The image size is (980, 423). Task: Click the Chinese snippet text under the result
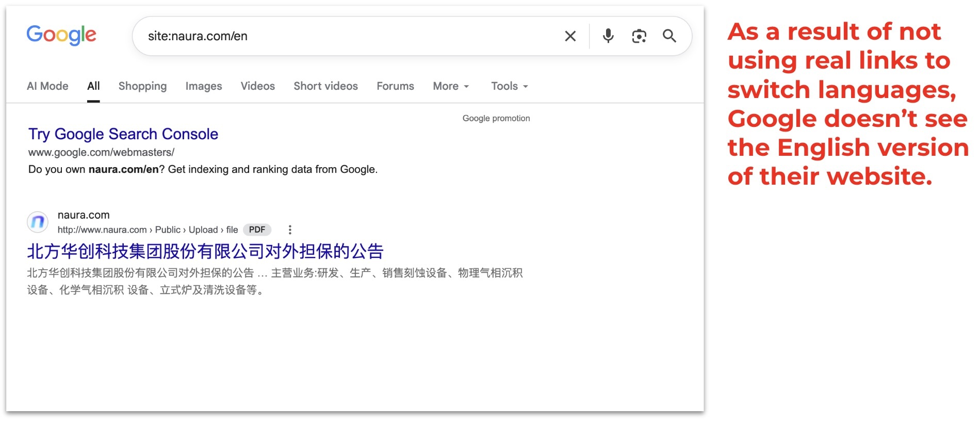[x=275, y=281]
